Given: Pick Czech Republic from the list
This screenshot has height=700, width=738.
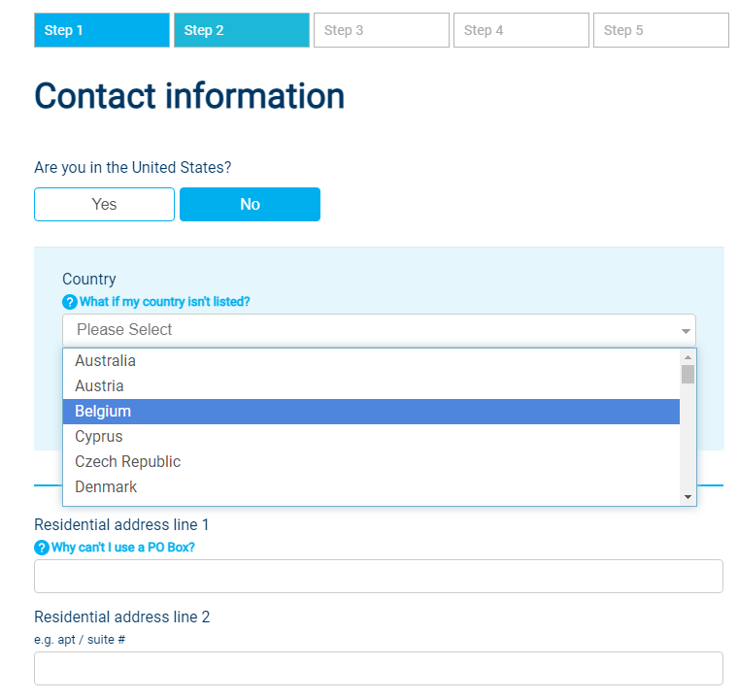Looking at the screenshot, I should tap(127, 462).
